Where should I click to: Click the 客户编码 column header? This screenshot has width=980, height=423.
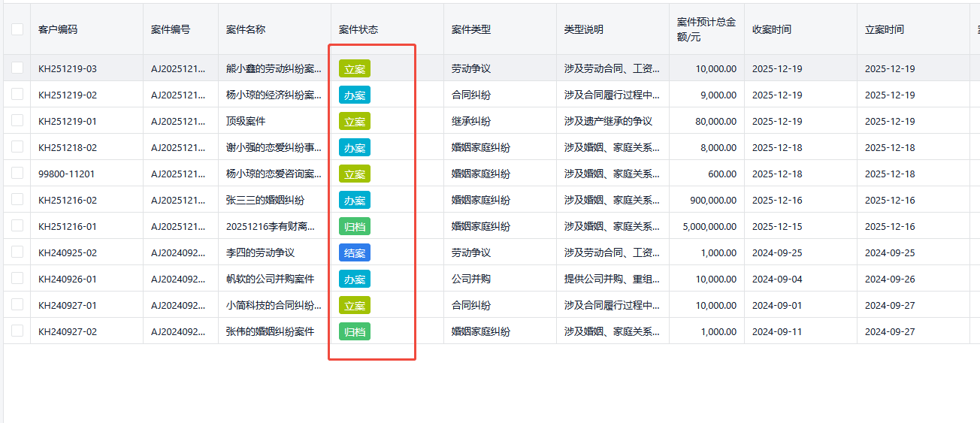tap(58, 30)
